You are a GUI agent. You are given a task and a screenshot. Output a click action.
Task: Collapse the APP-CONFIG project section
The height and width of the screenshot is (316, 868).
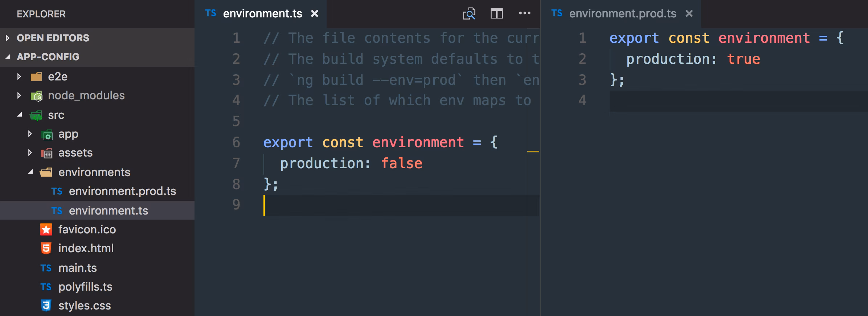point(8,57)
